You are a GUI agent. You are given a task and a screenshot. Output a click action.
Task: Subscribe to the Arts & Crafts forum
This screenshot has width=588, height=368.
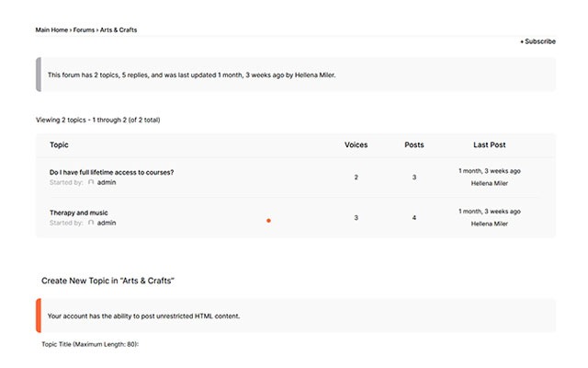click(537, 41)
